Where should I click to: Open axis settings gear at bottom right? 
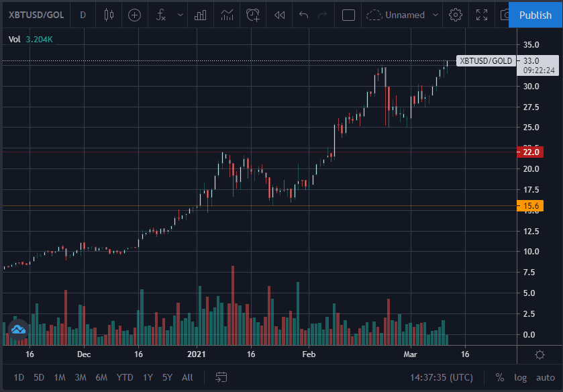540,355
